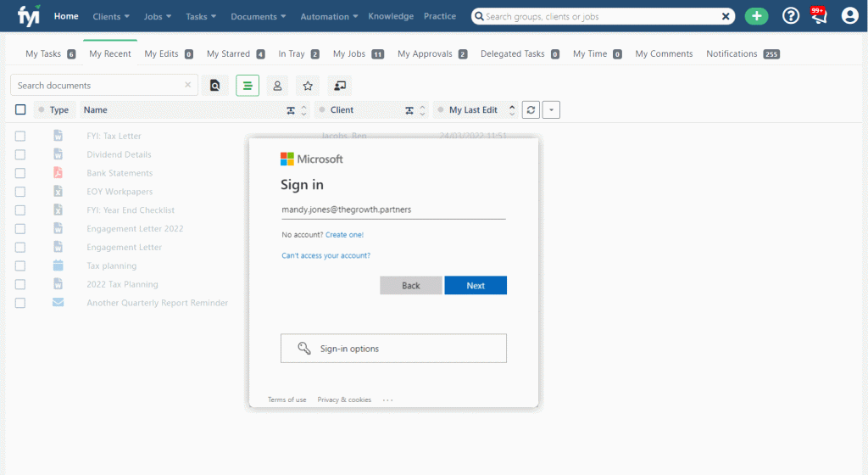Click the Word icon for Engagement Letter 2022

58,228
